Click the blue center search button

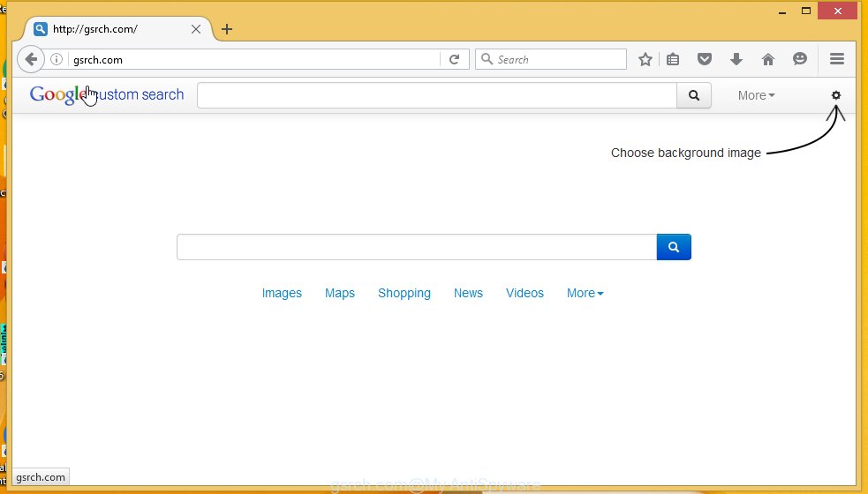coord(674,247)
